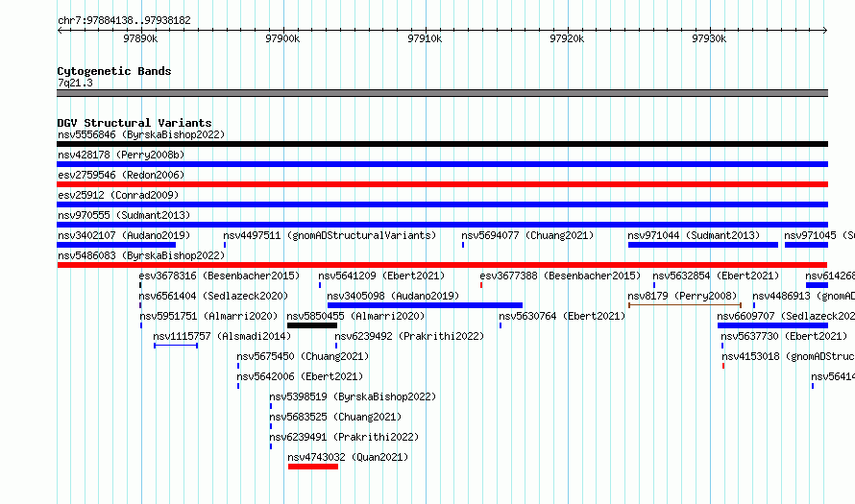Image resolution: width=855 pixels, height=504 pixels.
Task: Select nsv5632854 (Ebert2021) label
Action: point(716,276)
